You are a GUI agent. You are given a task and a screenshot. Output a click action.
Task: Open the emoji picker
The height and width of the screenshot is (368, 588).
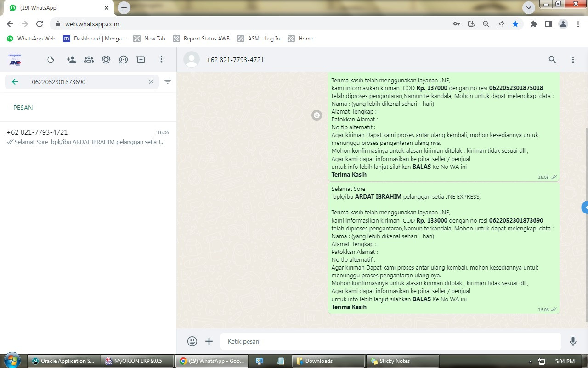pos(192,341)
